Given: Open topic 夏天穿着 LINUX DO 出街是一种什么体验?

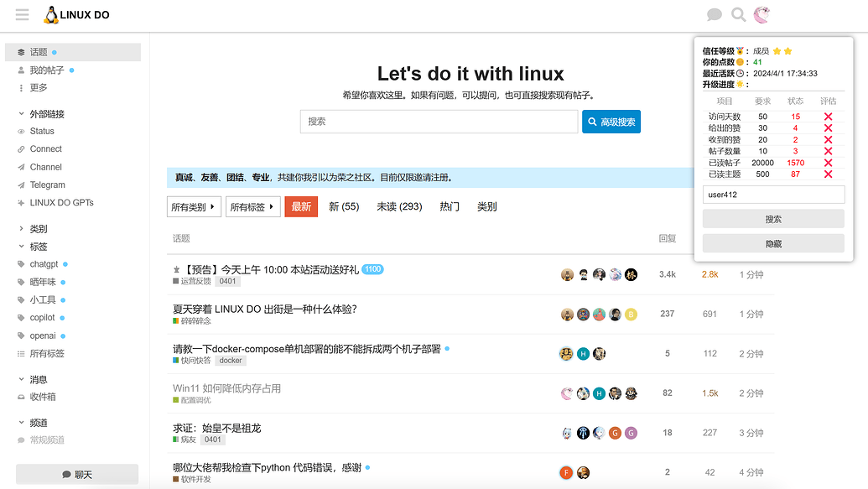Looking at the screenshot, I should click(265, 309).
